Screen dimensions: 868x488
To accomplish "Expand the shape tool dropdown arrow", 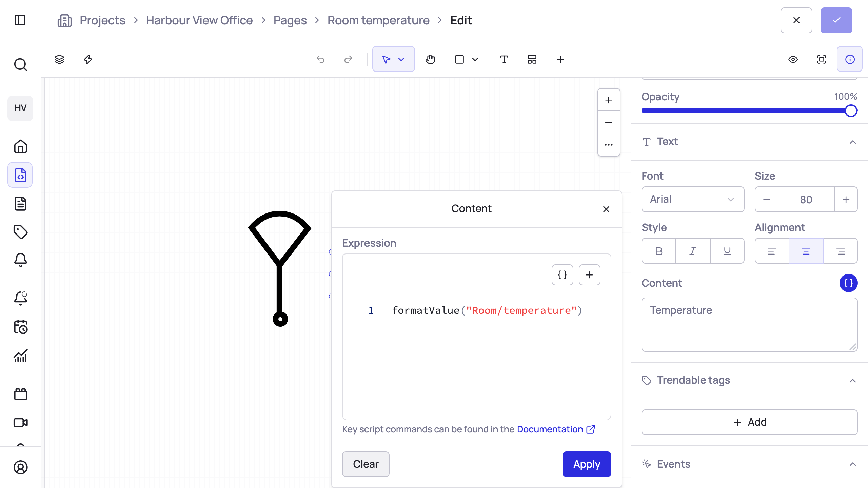I will click(475, 59).
